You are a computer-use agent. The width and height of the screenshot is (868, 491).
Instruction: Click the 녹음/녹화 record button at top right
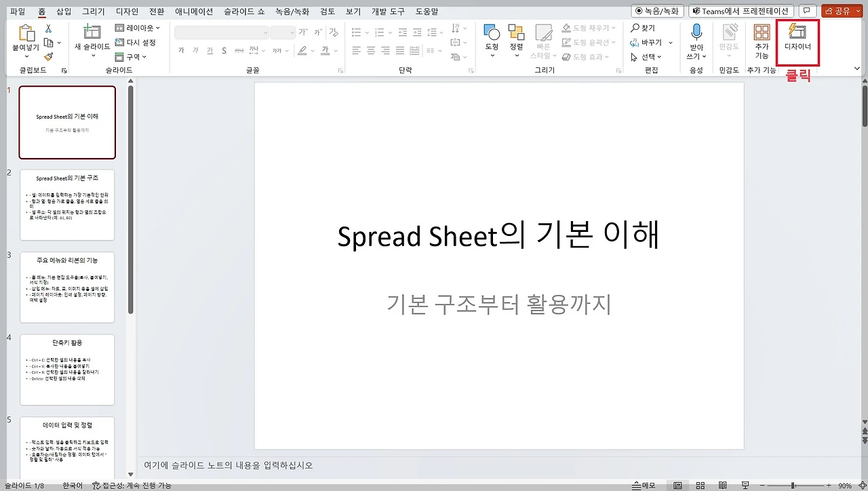[x=658, y=11]
